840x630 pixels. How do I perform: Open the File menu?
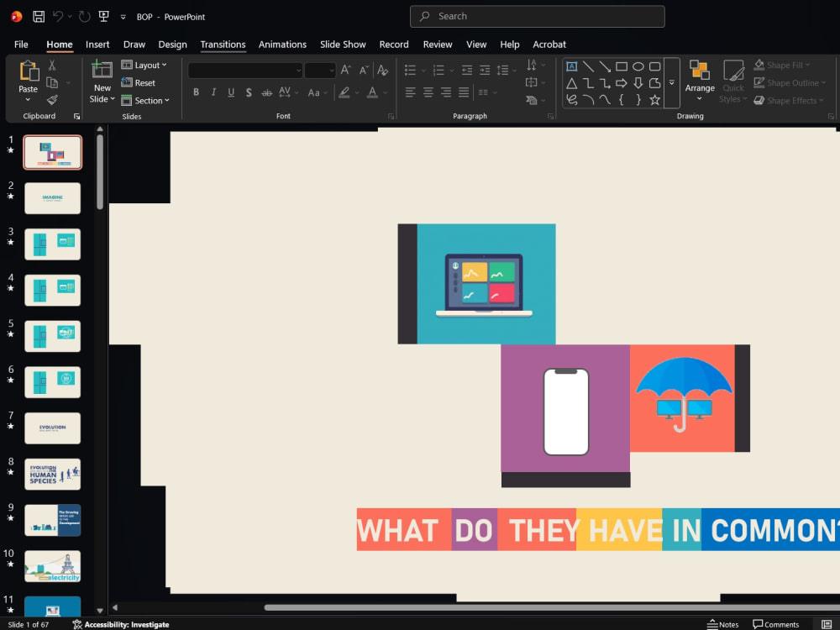[x=21, y=45]
